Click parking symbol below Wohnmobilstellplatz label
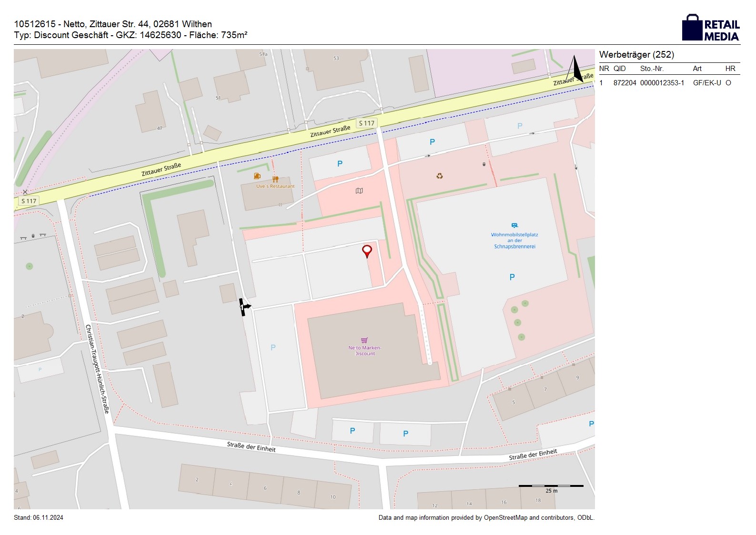The height and width of the screenshot is (535, 756). pyautogui.click(x=512, y=277)
